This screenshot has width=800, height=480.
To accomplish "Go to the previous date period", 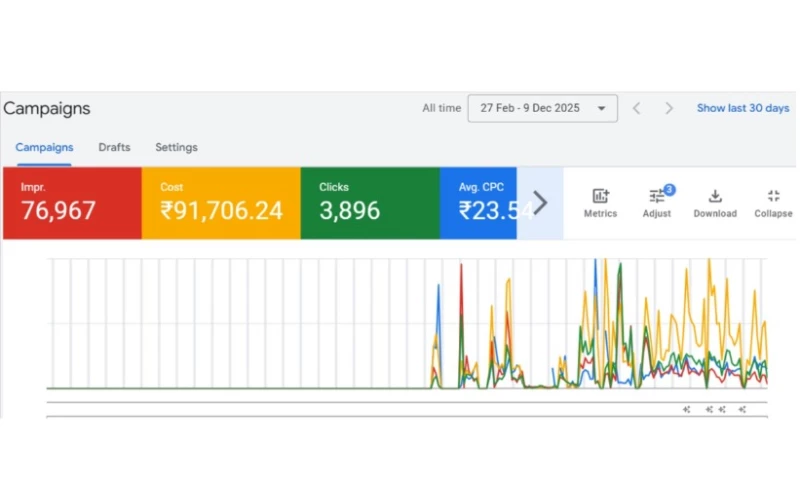I will pos(636,108).
